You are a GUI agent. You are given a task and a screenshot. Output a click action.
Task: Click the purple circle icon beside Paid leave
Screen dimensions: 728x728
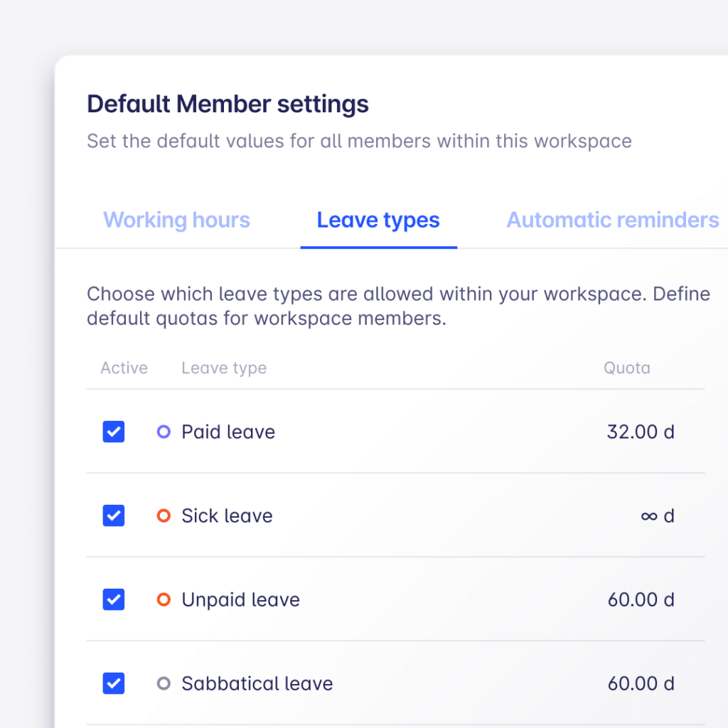(164, 432)
